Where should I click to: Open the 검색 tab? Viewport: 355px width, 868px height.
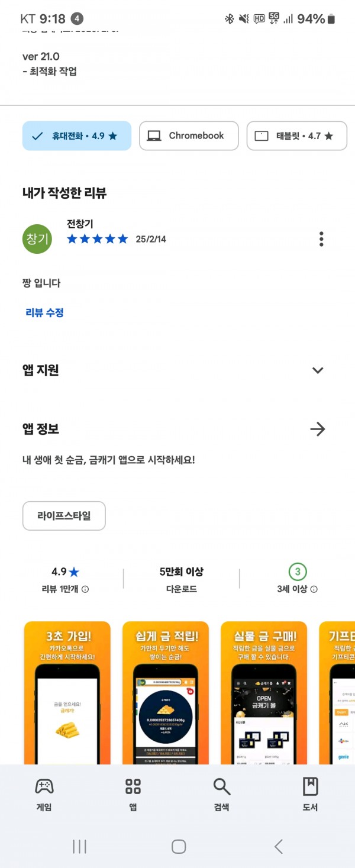[x=222, y=794]
